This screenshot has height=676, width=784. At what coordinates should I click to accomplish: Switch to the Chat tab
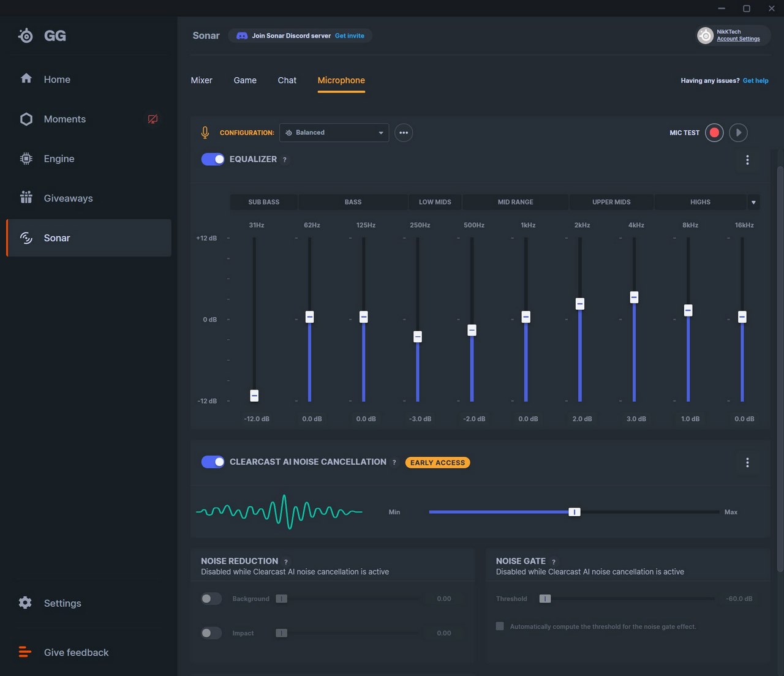287,80
